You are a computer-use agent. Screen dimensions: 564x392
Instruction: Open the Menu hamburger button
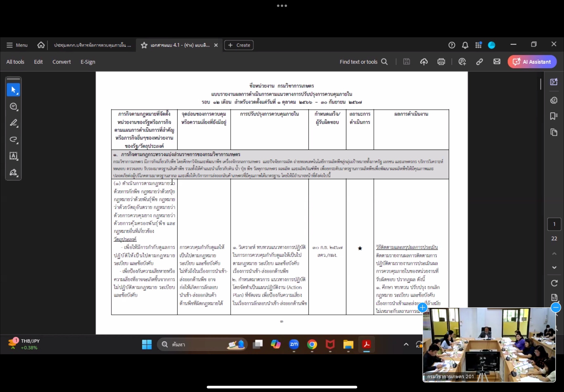click(17, 45)
